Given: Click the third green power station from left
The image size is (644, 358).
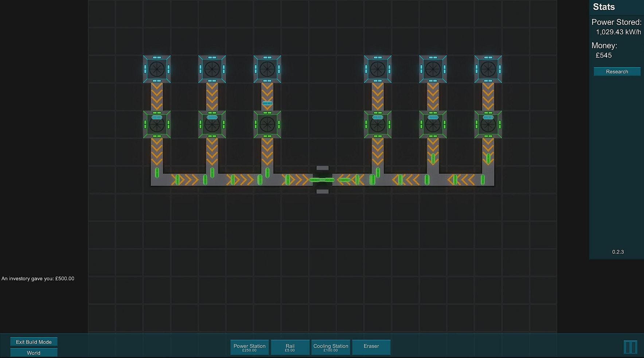Looking at the screenshot, I should (267, 124).
